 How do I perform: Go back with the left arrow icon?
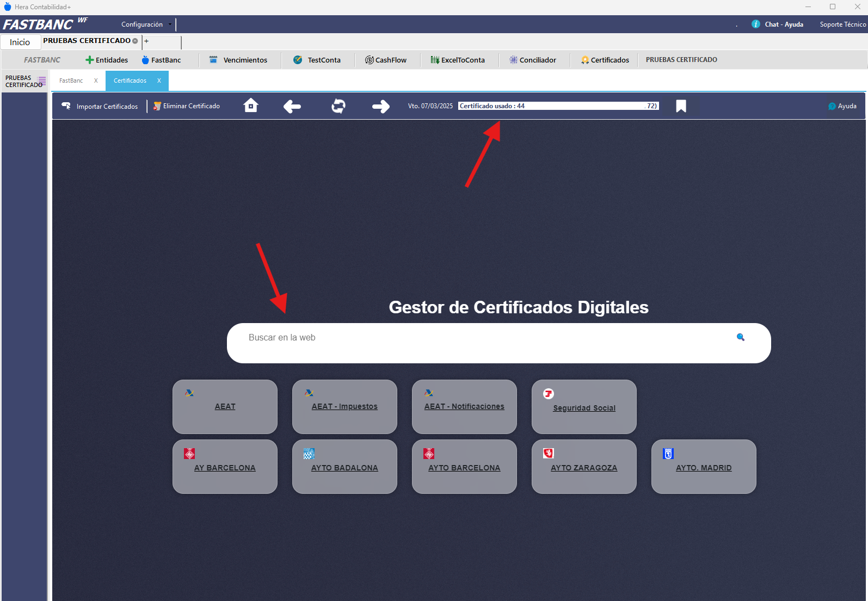pyautogui.click(x=292, y=106)
